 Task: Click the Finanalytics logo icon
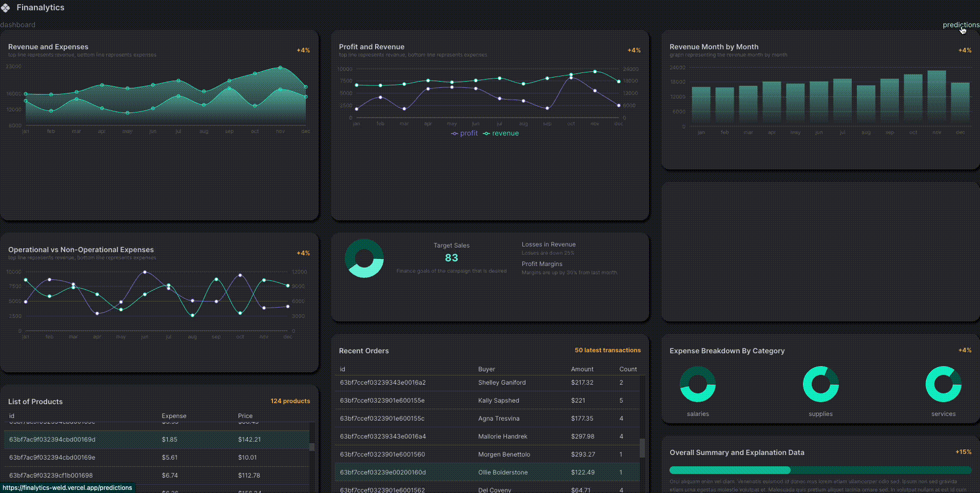[6, 8]
